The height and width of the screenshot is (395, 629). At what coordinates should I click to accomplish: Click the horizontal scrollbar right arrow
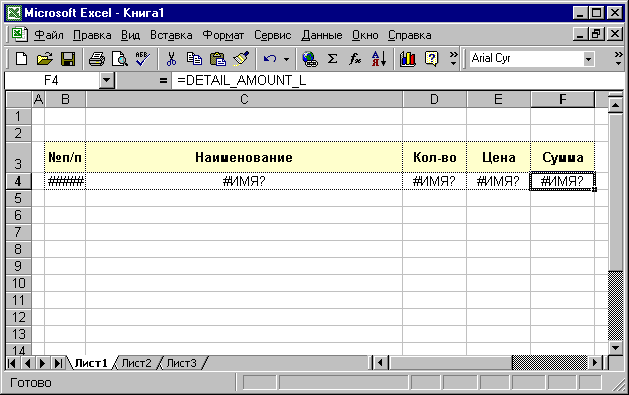click(595, 363)
